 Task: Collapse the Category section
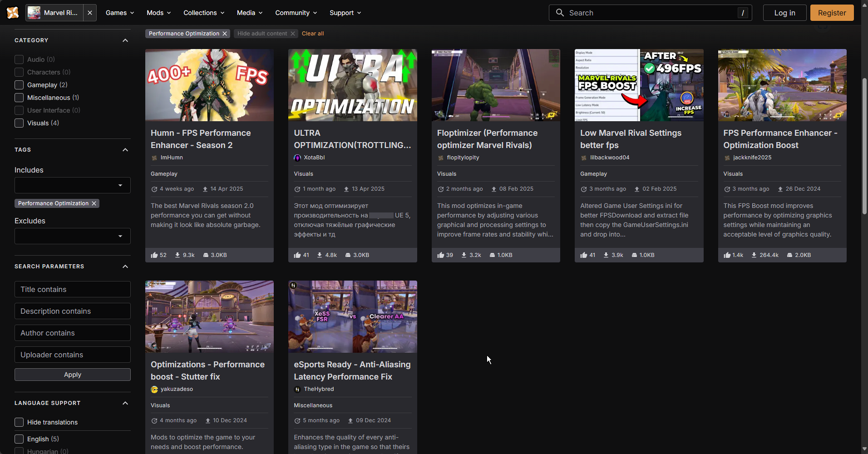click(x=125, y=40)
